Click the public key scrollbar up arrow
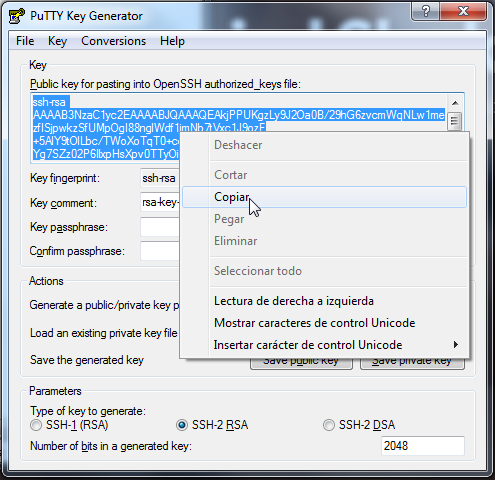The width and height of the screenshot is (495, 480). tap(455, 103)
